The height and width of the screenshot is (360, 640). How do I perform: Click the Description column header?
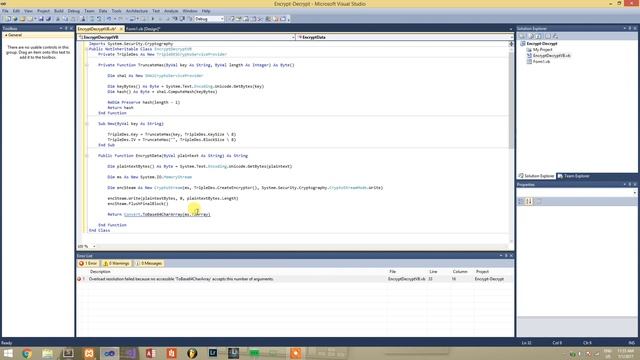pyautogui.click(x=100, y=271)
